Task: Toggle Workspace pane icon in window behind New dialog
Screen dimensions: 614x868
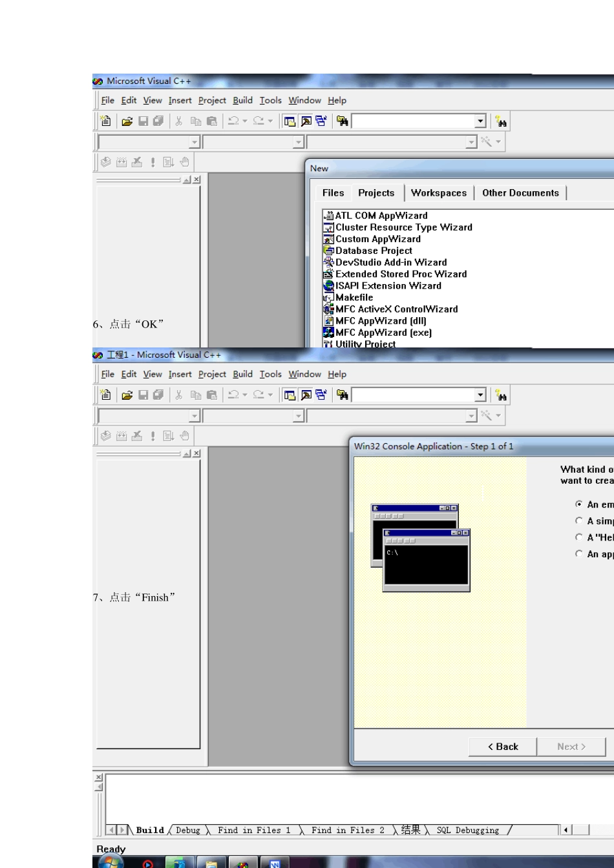Action: (x=290, y=121)
